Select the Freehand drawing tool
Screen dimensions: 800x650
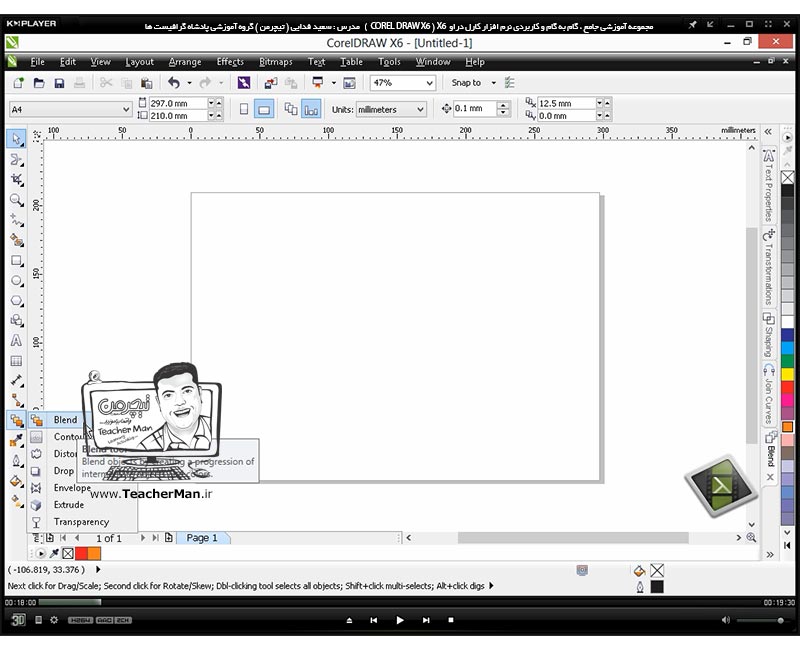click(x=16, y=220)
